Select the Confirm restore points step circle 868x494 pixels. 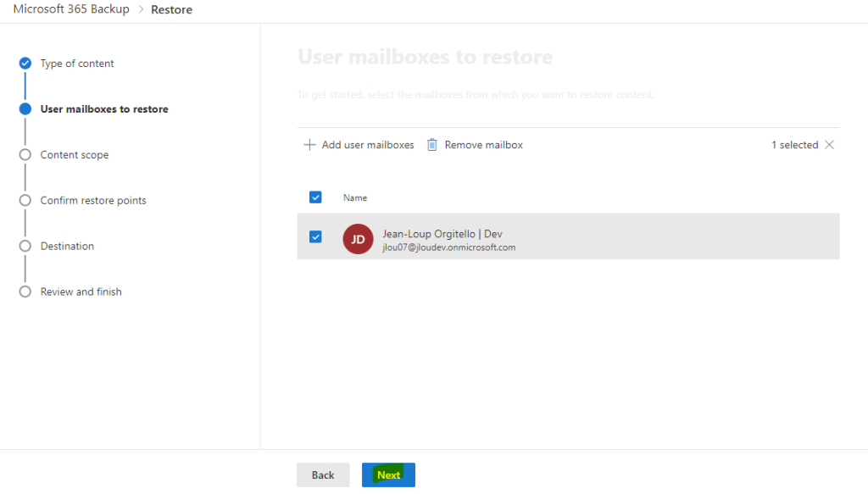tap(25, 200)
